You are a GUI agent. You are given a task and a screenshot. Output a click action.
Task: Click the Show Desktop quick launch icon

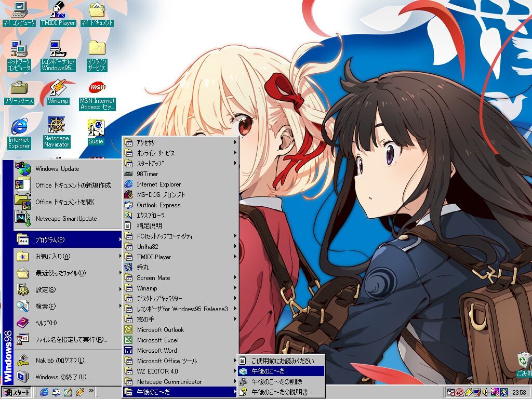click(68, 393)
